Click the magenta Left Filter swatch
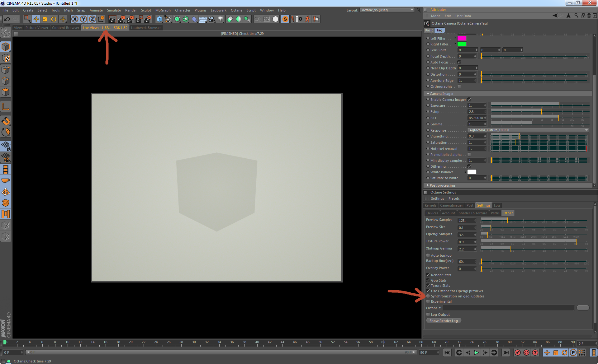Image resolution: width=598 pixels, height=364 pixels. [462, 38]
